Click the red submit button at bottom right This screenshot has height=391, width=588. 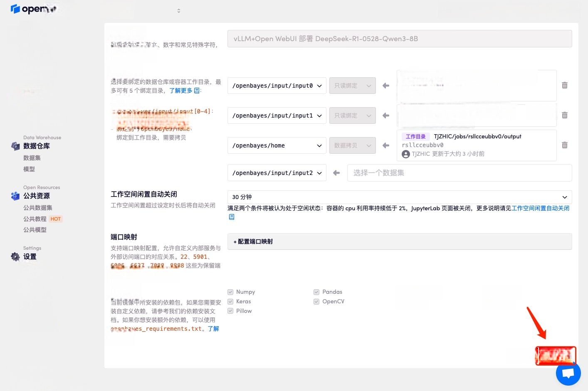556,356
